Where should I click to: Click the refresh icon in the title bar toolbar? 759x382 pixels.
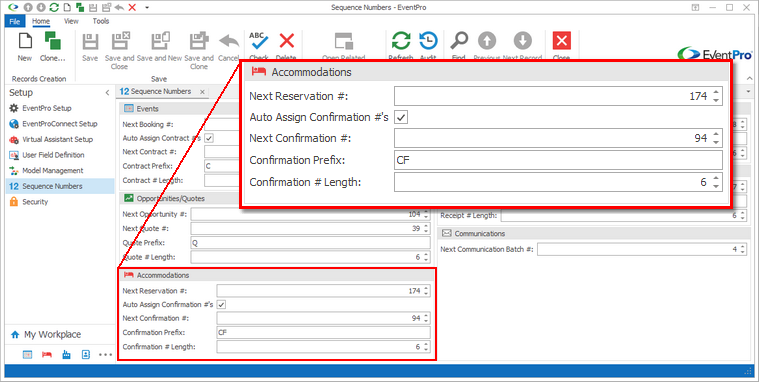(54, 7)
